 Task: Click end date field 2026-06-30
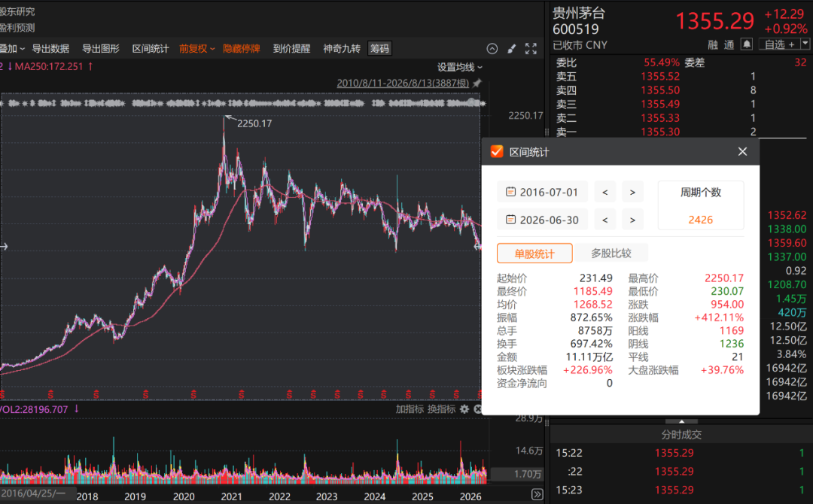pyautogui.click(x=542, y=220)
